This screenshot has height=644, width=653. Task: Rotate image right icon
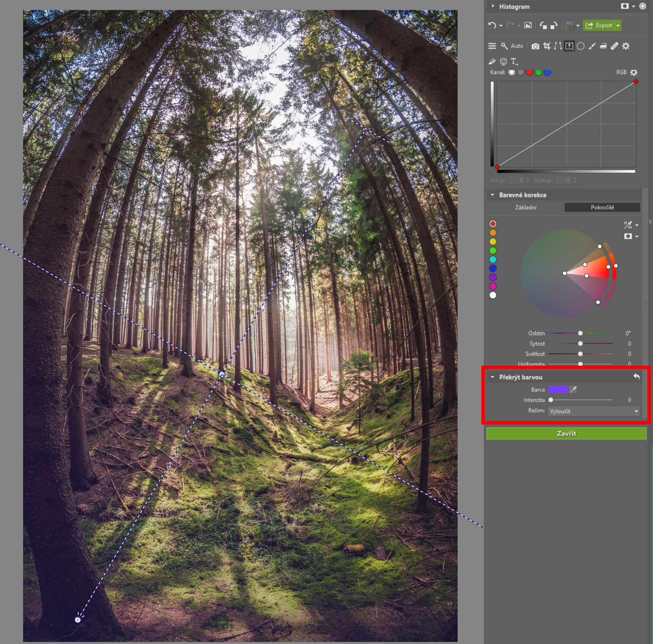554,25
